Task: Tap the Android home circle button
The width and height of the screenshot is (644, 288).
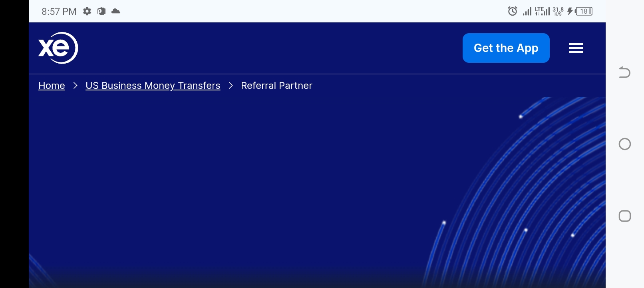Action: [x=625, y=144]
